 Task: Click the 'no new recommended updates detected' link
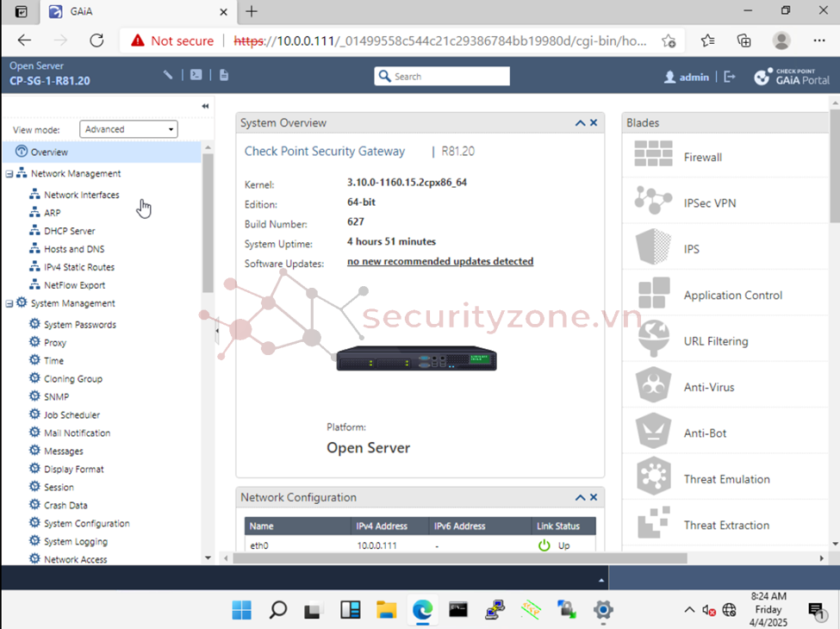pos(440,261)
